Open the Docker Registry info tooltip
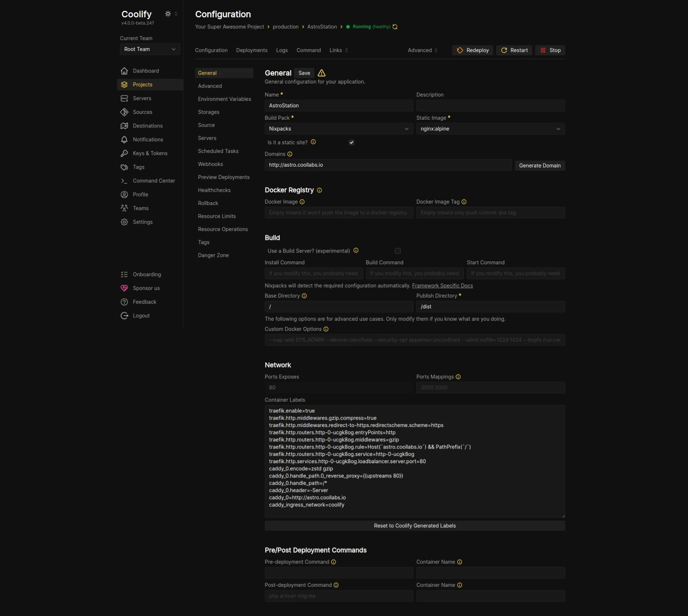 319,190
